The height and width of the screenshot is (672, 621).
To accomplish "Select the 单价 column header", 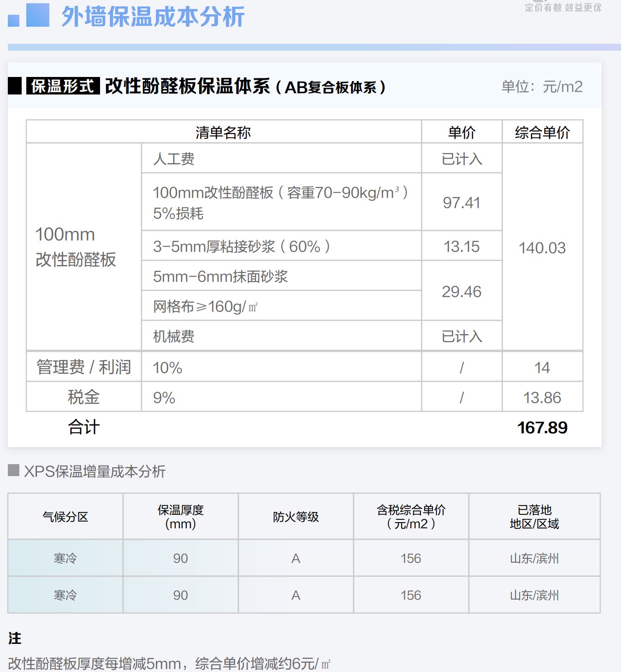I will [461, 132].
